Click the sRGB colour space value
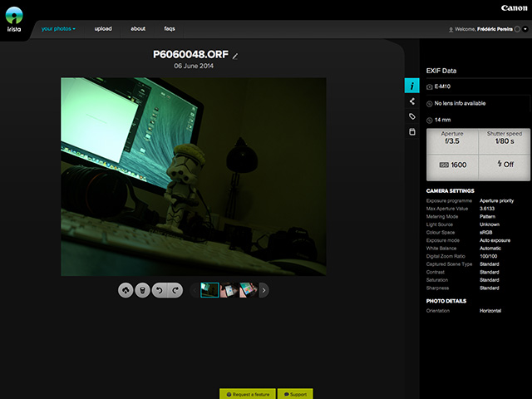The image size is (532, 399). click(x=485, y=233)
